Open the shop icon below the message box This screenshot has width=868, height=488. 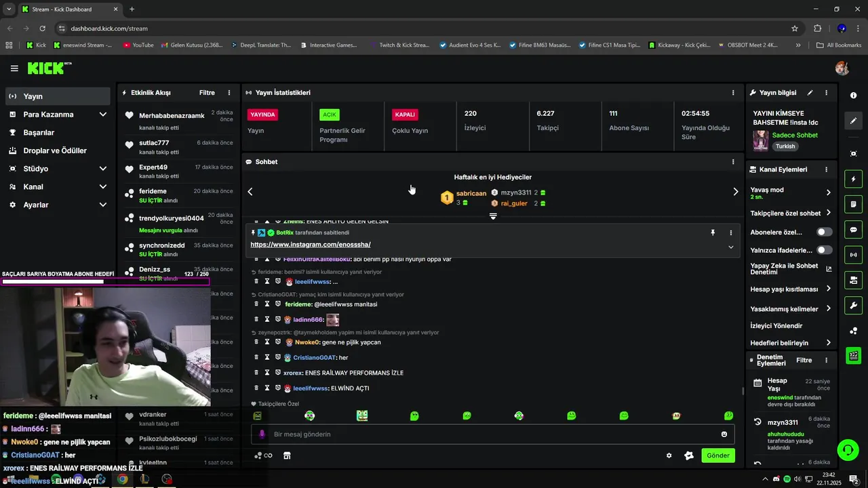[287, 455]
